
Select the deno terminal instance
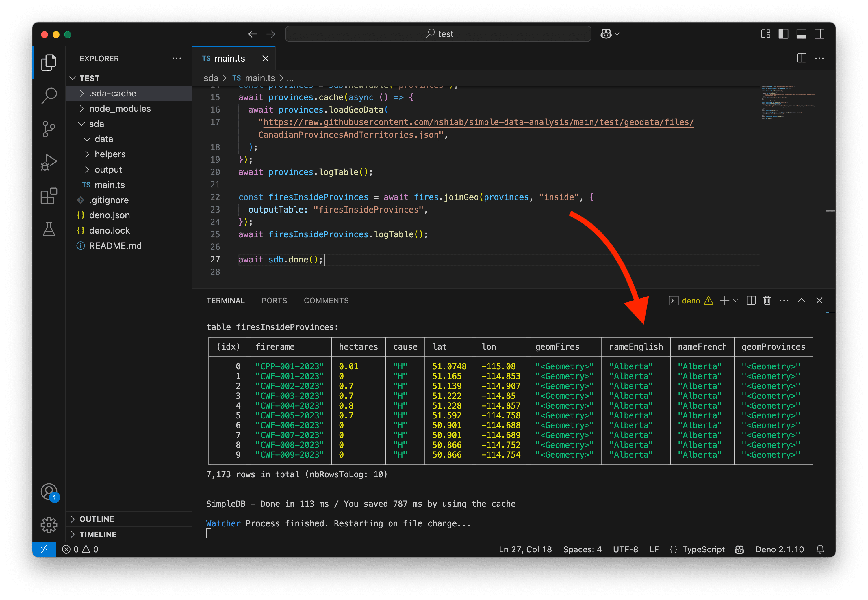point(690,301)
